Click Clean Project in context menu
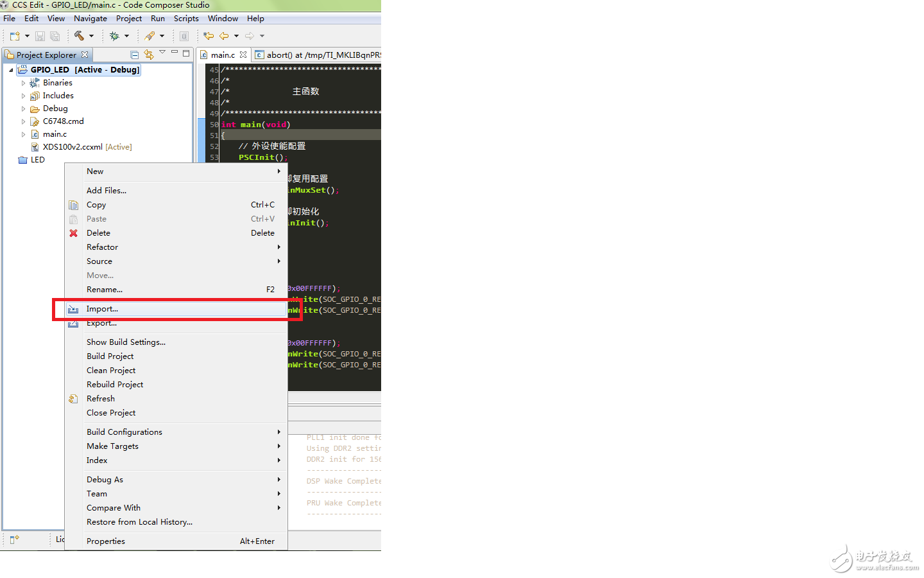This screenshot has height=578, width=924. (x=176, y=371)
